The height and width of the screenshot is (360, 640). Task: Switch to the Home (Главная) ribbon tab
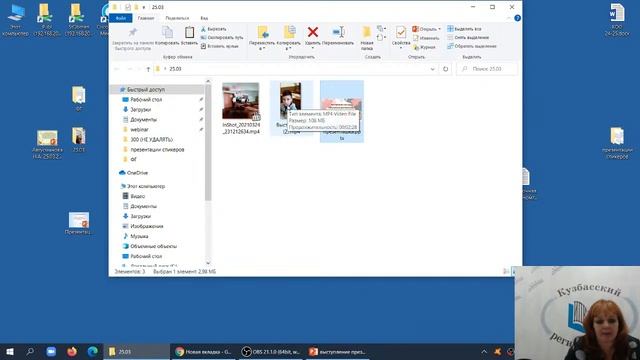click(x=146, y=18)
